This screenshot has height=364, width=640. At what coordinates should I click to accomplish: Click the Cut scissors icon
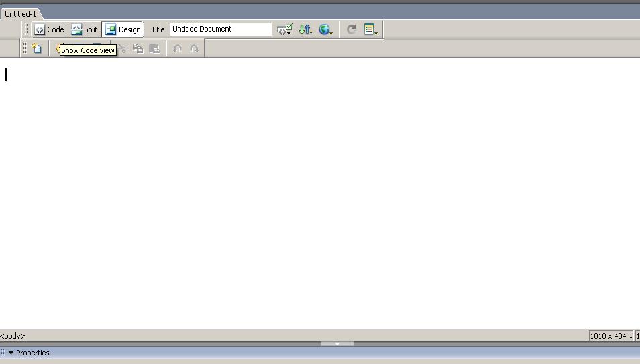click(122, 49)
